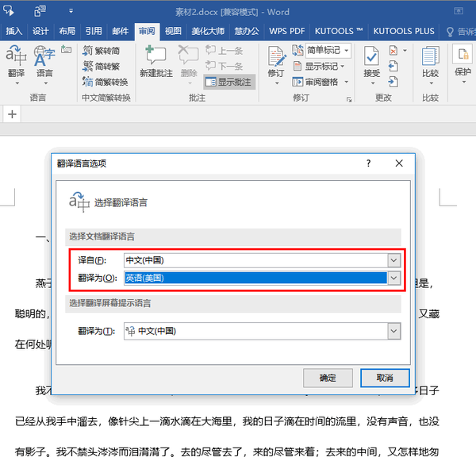Expand the 译自 source language dropdown

[393, 260]
